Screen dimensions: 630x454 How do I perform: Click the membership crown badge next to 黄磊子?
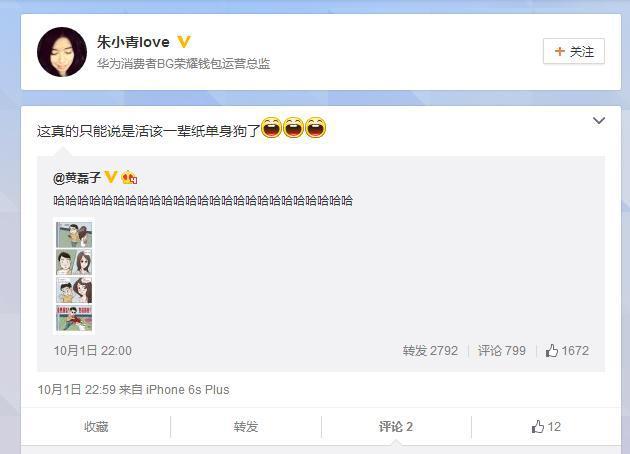[129, 177]
